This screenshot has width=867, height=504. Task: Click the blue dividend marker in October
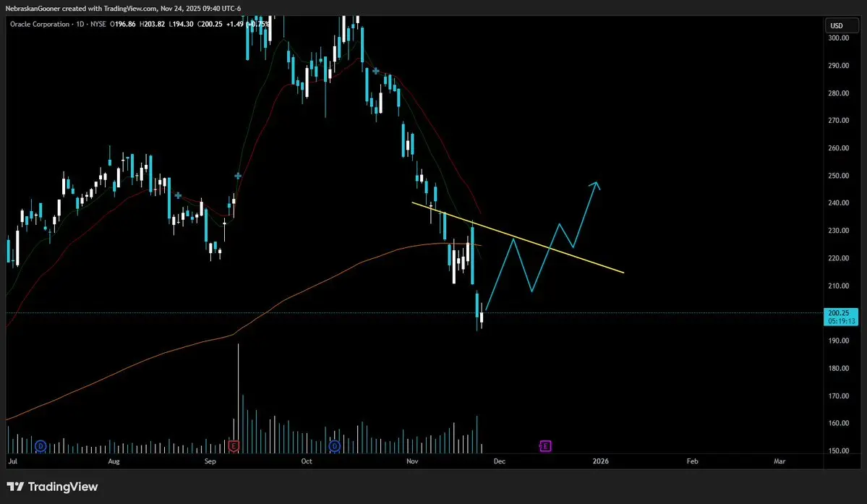(x=335, y=446)
